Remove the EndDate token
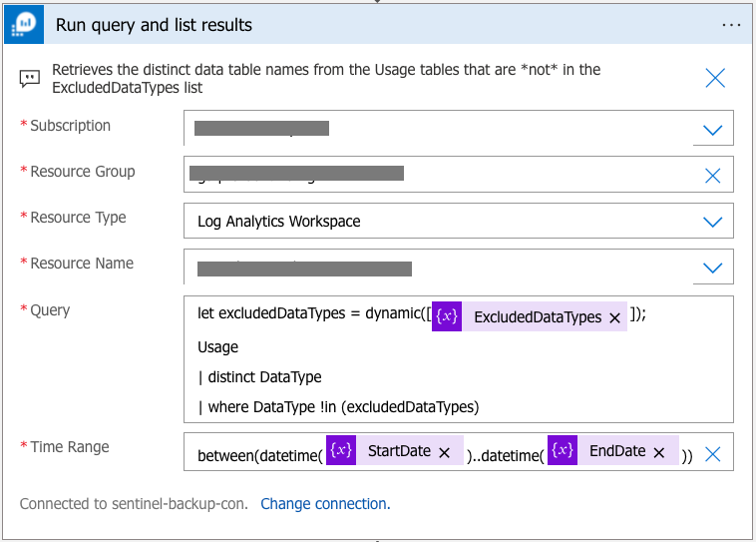This screenshot has height=542, width=756. (659, 452)
